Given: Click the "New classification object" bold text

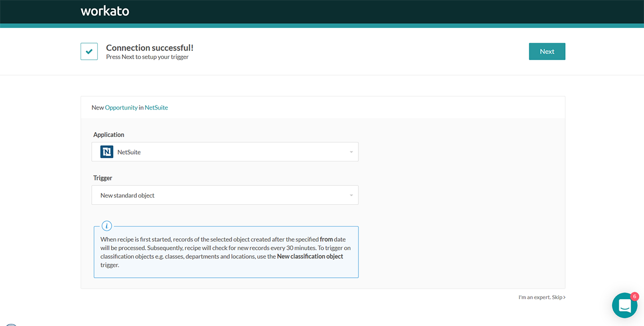Looking at the screenshot, I should (x=310, y=256).
